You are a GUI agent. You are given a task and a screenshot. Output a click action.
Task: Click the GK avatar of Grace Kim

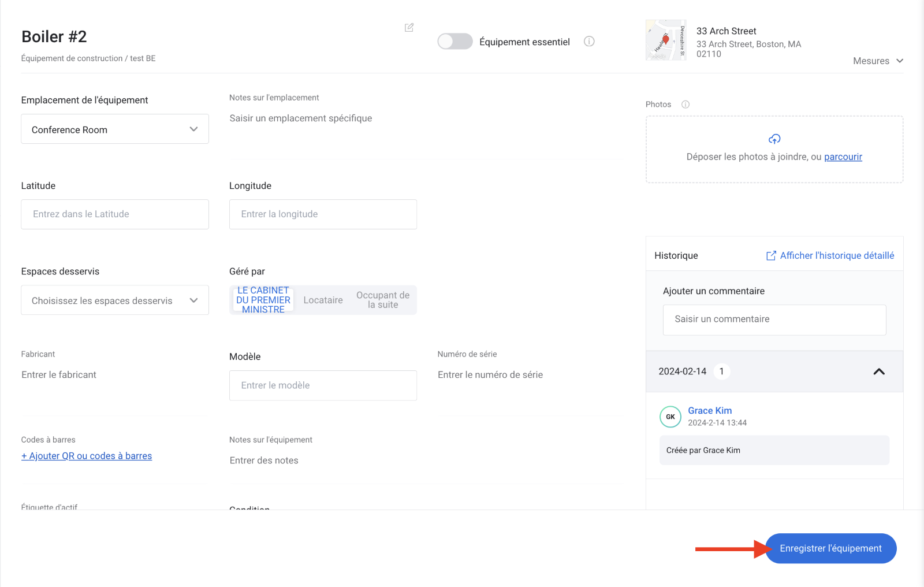point(670,417)
